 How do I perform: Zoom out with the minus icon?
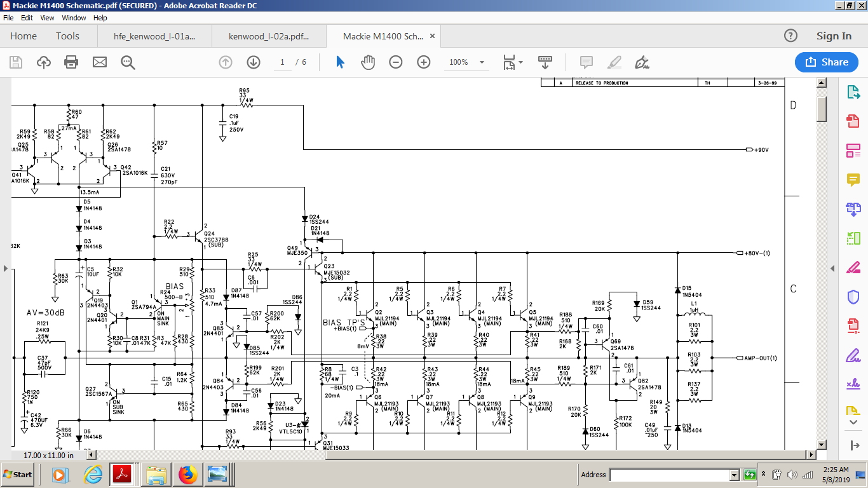(x=396, y=62)
